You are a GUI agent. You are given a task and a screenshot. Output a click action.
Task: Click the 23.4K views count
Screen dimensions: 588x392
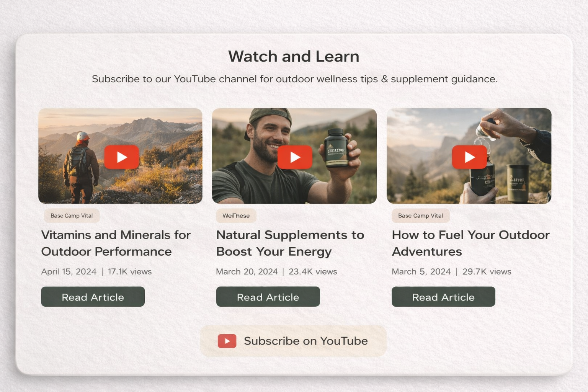(313, 271)
